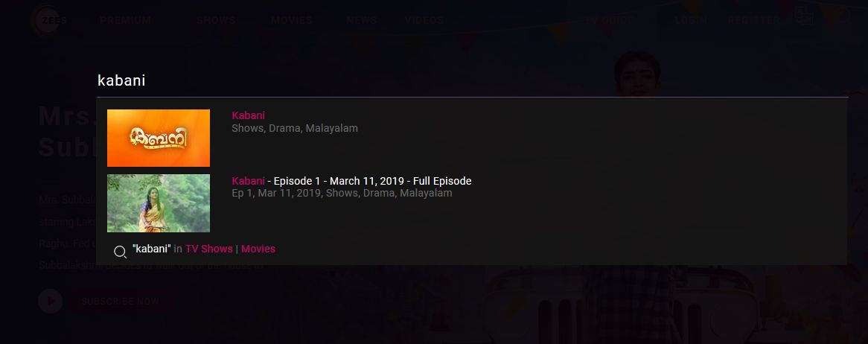This screenshot has height=344, width=868.
Task: Click the Login link in header
Action: (x=690, y=21)
